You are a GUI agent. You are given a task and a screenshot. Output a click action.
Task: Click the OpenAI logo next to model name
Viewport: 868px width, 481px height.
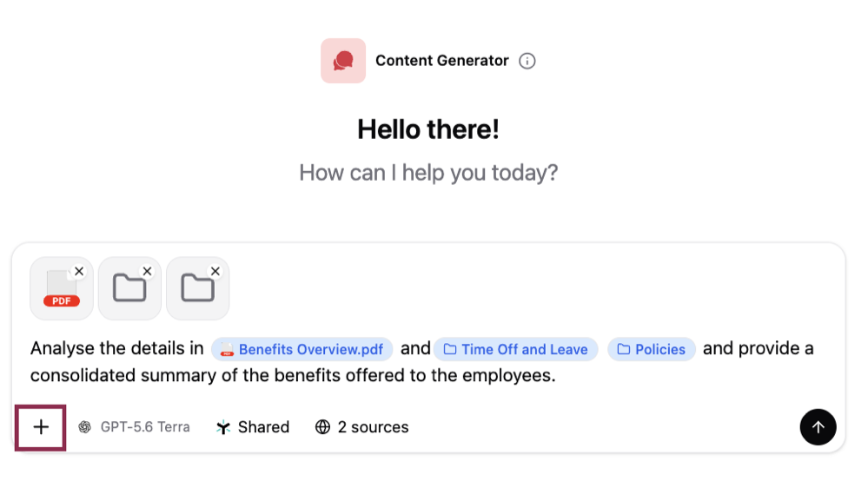pyautogui.click(x=84, y=427)
